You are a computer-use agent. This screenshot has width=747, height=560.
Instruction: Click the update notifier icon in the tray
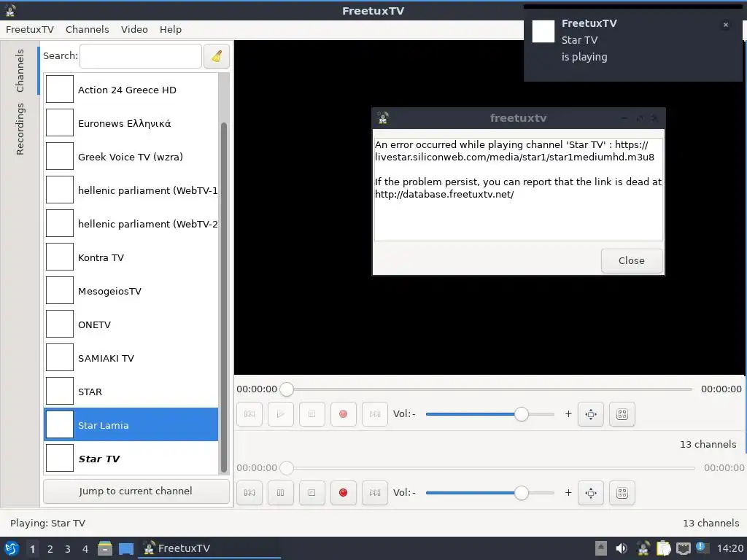click(701, 548)
